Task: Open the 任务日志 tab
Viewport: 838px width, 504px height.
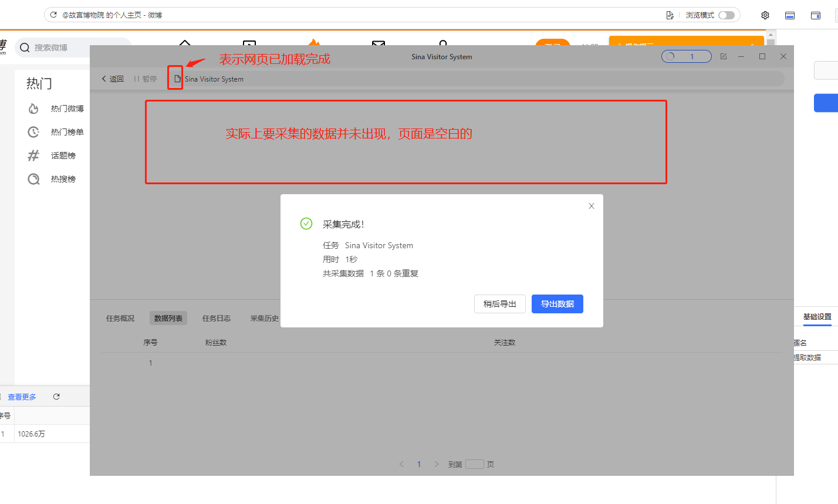Action: click(217, 319)
